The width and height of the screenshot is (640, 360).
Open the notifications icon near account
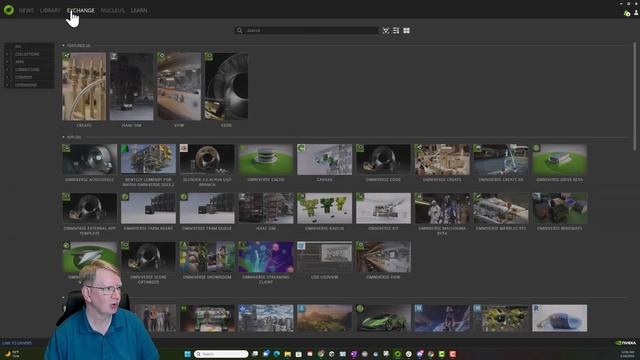pyautogui.click(x=627, y=13)
